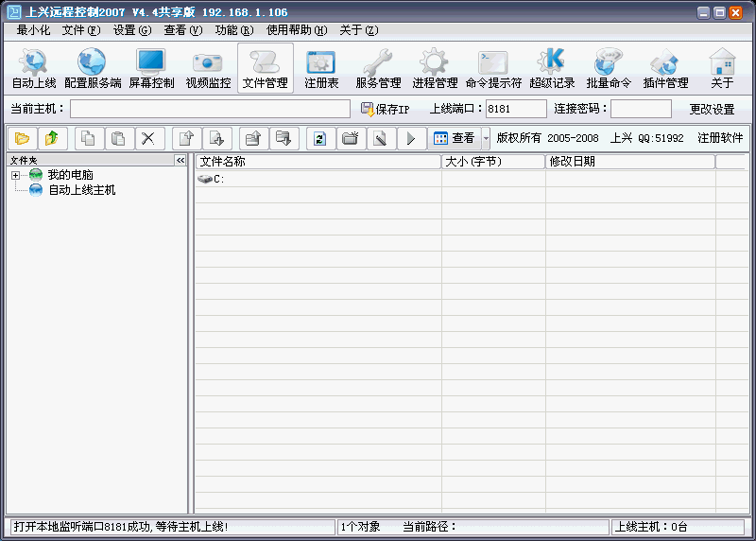This screenshot has height=541, width=756.
Task: Open the 命令提示符 command prompt tool
Action: click(493, 68)
